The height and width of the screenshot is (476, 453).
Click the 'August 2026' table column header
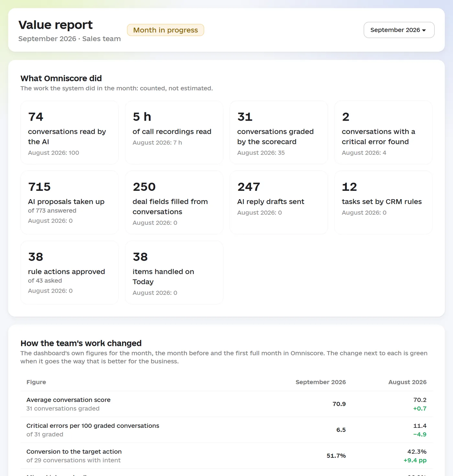coord(407,382)
